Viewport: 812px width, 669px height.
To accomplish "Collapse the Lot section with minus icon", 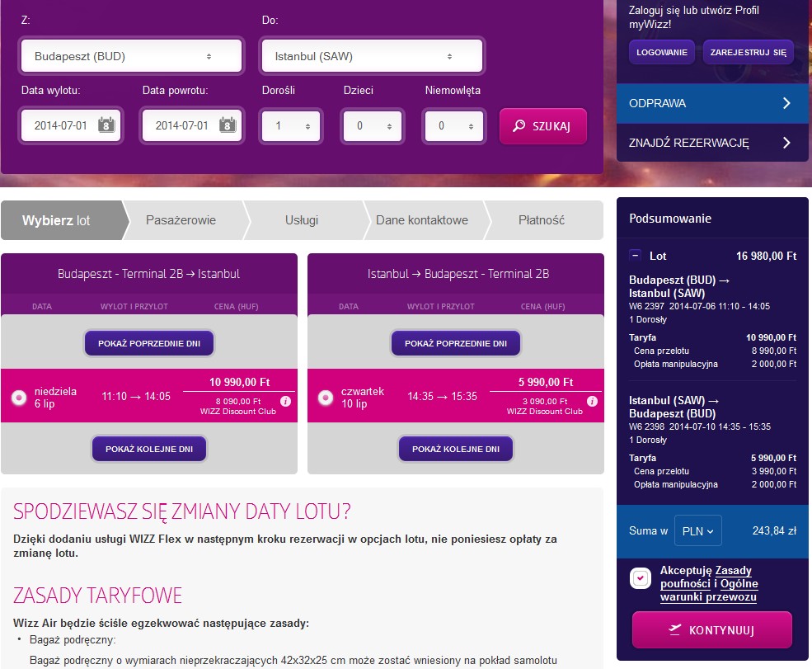I will click(635, 255).
